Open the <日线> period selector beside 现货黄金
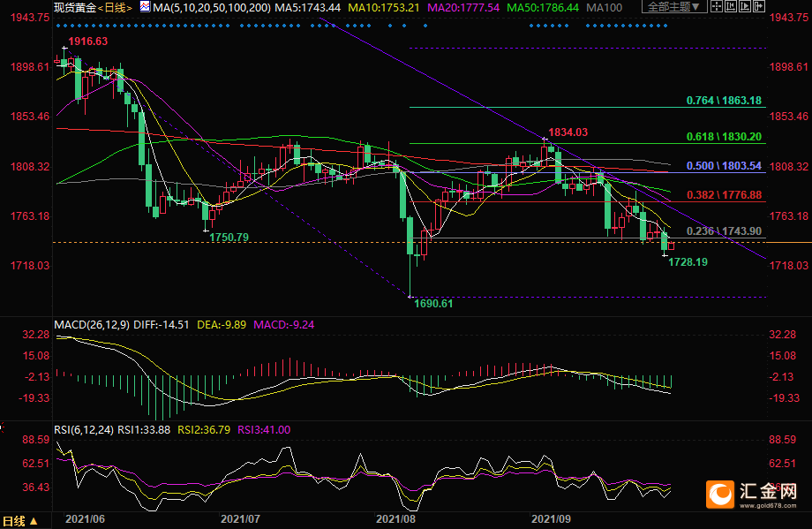This screenshot has height=529, width=812. point(113,7)
